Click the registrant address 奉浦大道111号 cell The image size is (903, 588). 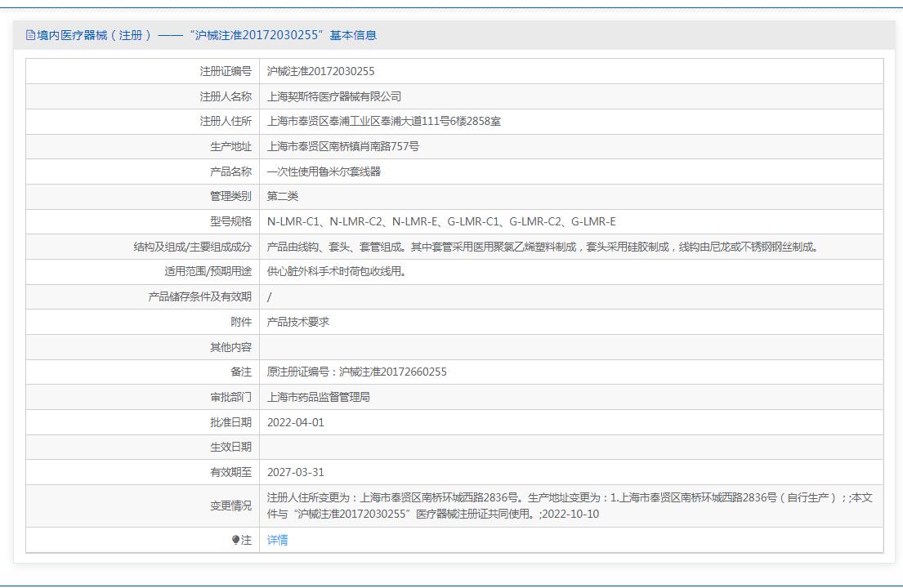[384, 122]
